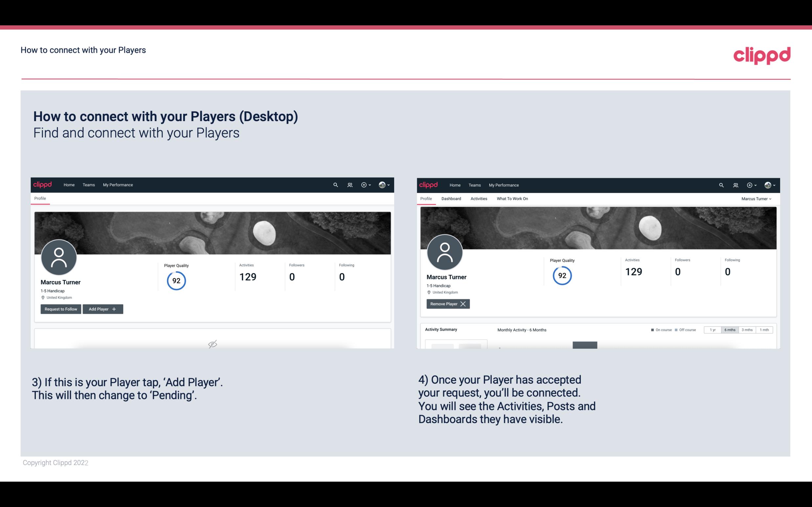Select the '3 mths' activity timeframe slider
812x507 pixels.
pyautogui.click(x=747, y=329)
